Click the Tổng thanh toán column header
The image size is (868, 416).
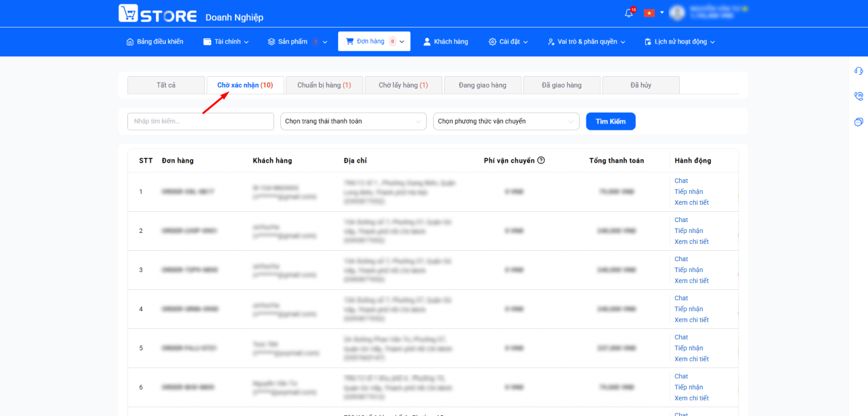click(x=616, y=161)
